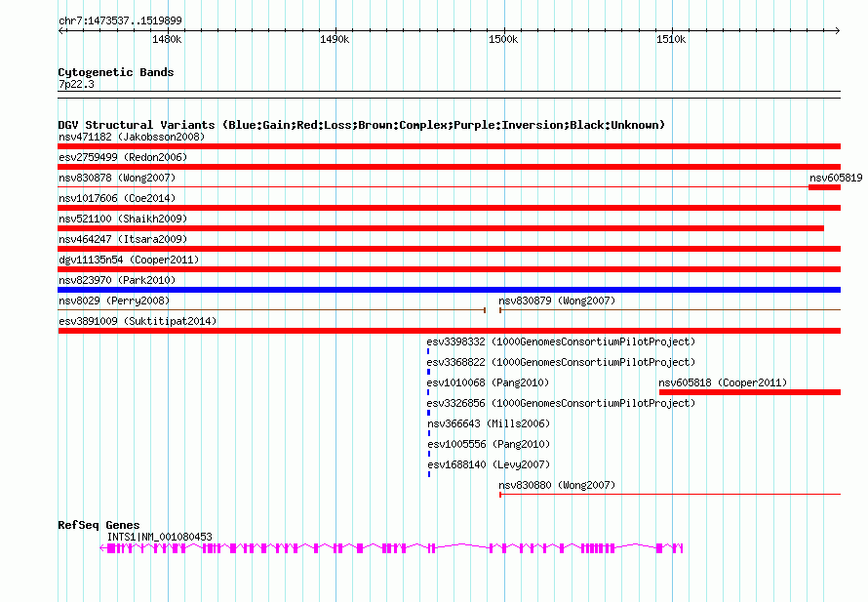Image resolution: width=868 pixels, height=602 pixels.
Task: Open variant nsv830878 (Wong2007) label
Action: [117, 178]
